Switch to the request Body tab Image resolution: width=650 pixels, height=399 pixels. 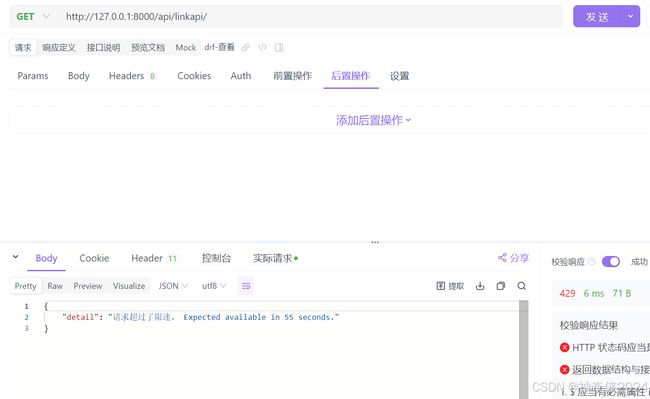pos(79,76)
